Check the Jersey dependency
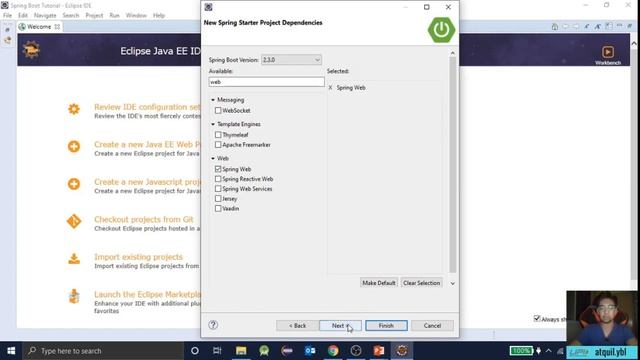640x360 pixels. [x=218, y=198]
